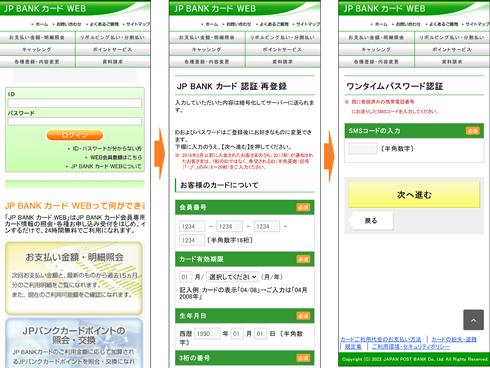490x368 pixels.
Task: Open the カードご利用代金のお支払い方法 footer link
Action: (381, 339)
